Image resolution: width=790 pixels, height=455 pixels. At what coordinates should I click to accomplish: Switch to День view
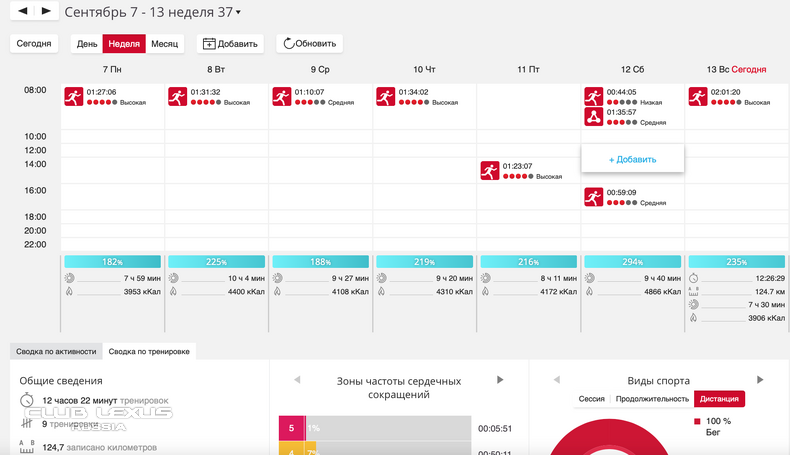point(87,44)
